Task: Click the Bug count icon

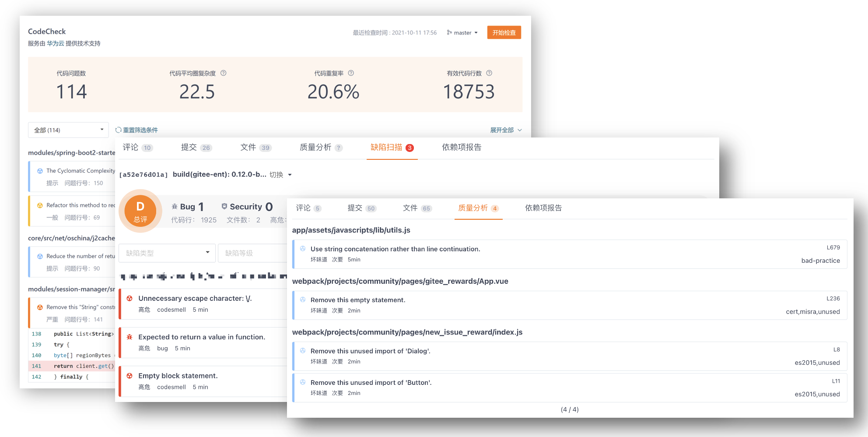Action: pos(175,206)
